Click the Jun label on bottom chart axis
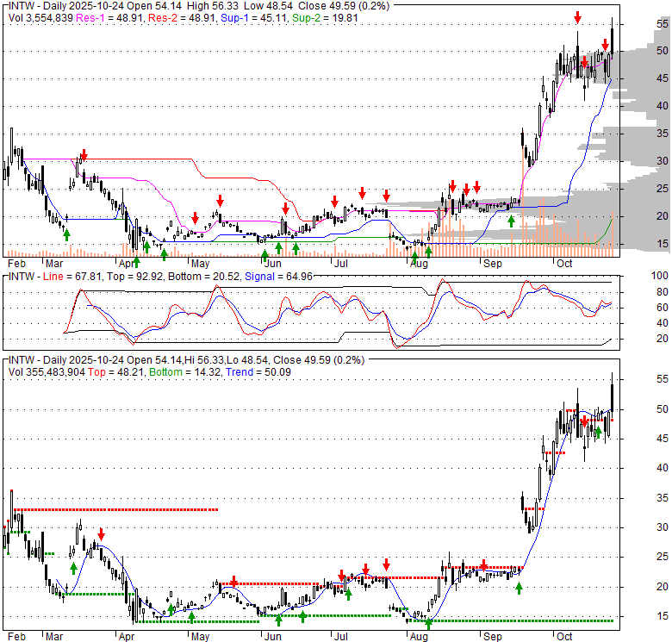Image resolution: width=672 pixels, height=642 pixels. coord(272,636)
